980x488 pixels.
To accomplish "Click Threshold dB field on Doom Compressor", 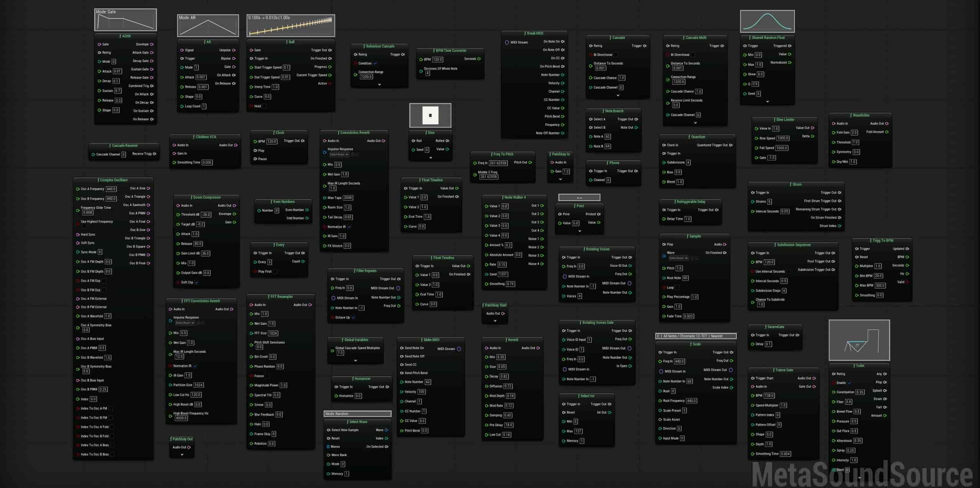I will [x=206, y=215].
